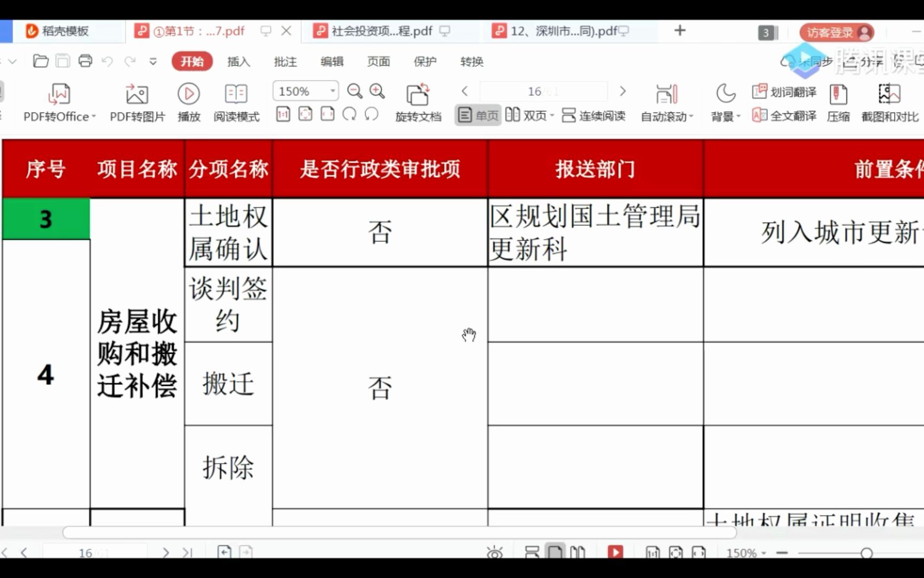This screenshot has height=578, width=924.
Task: Undo the last action
Action: [x=107, y=62]
